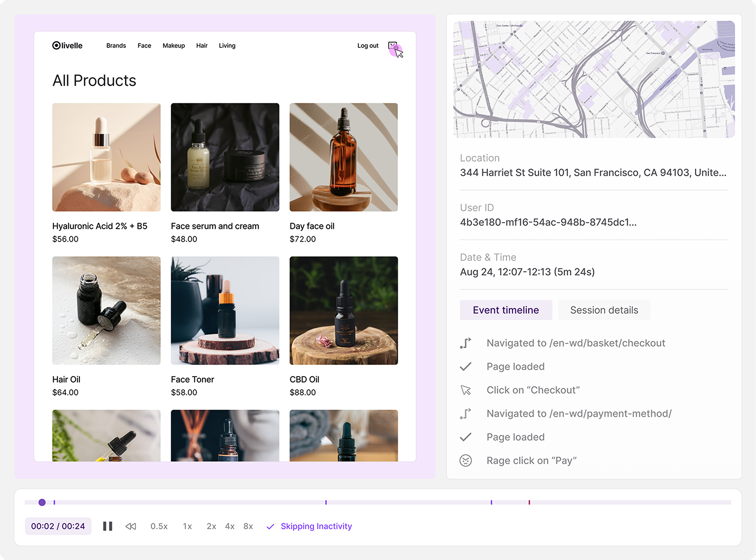Select the Event timeline tab
The width and height of the screenshot is (756, 560).
point(504,310)
